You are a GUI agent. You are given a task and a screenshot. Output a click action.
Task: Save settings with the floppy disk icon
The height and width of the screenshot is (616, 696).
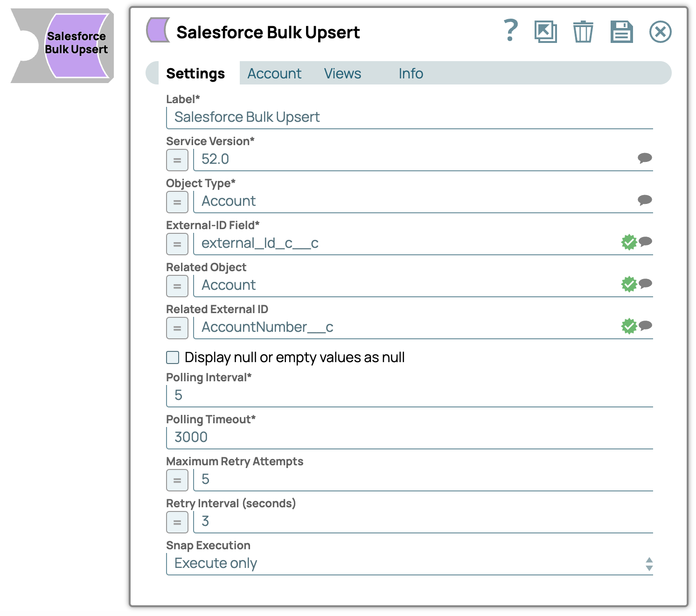point(621,32)
